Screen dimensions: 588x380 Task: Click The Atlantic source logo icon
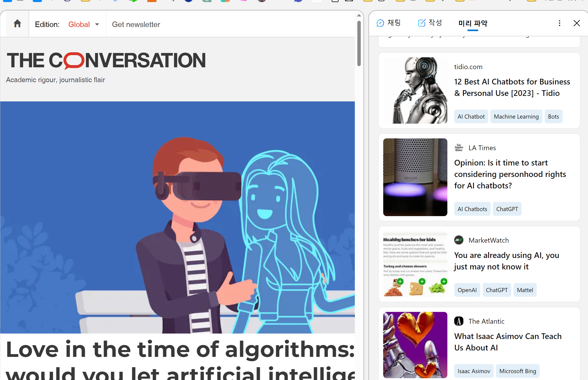pyautogui.click(x=459, y=321)
